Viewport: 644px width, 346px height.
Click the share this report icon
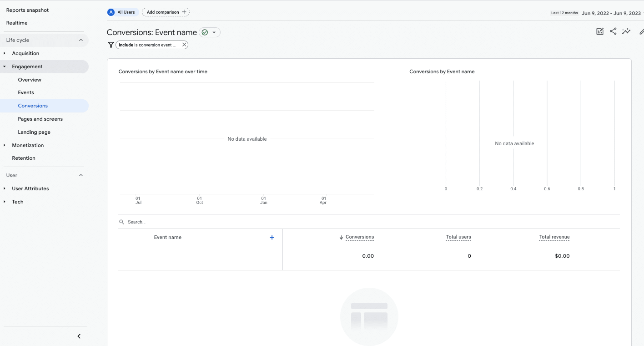click(613, 31)
